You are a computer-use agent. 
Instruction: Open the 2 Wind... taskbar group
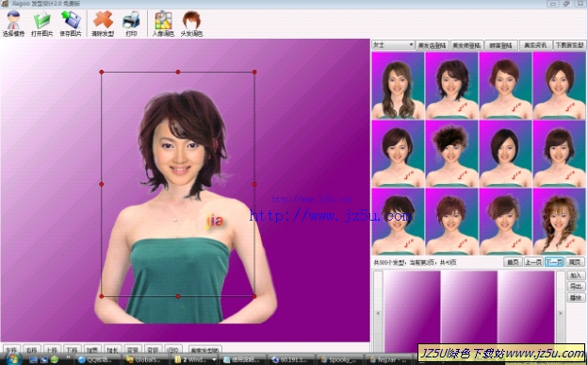click(x=195, y=359)
